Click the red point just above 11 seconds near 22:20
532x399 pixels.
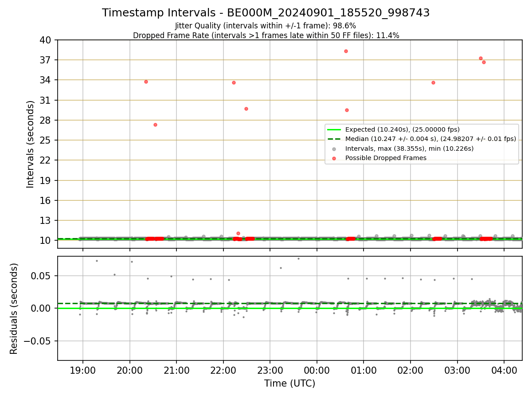point(238,233)
